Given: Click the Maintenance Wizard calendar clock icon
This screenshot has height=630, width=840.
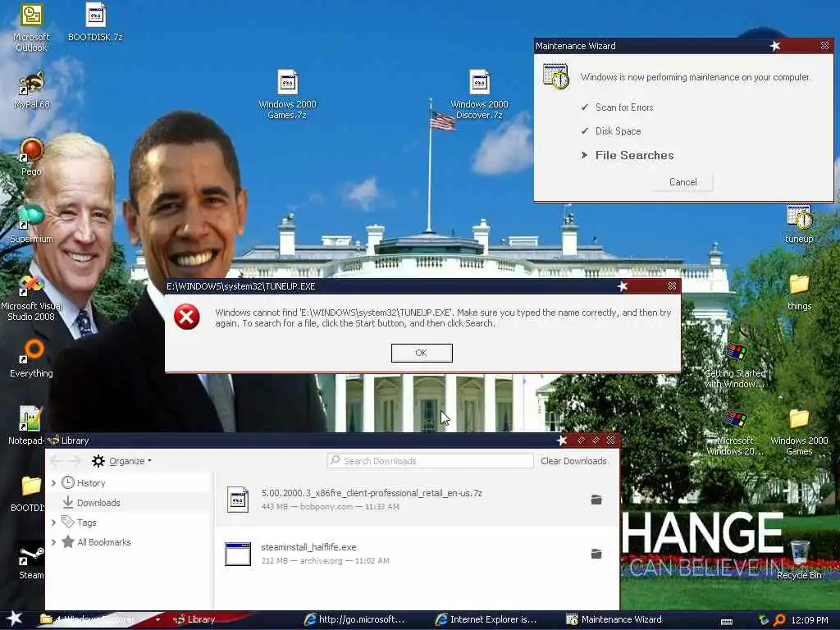Looking at the screenshot, I should 556,76.
